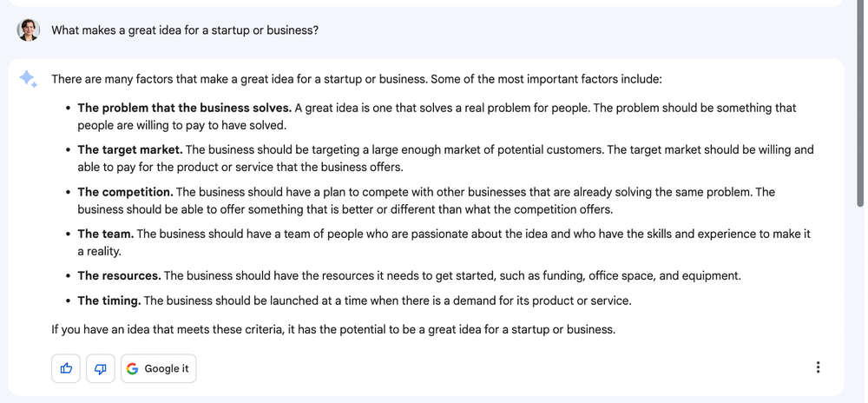868x403 pixels.
Task: Click the vertical scrollbar thumb
Action: (859, 104)
